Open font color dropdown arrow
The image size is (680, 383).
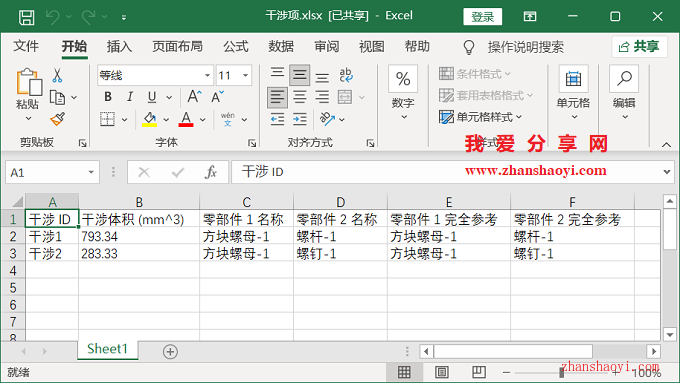point(203,119)
